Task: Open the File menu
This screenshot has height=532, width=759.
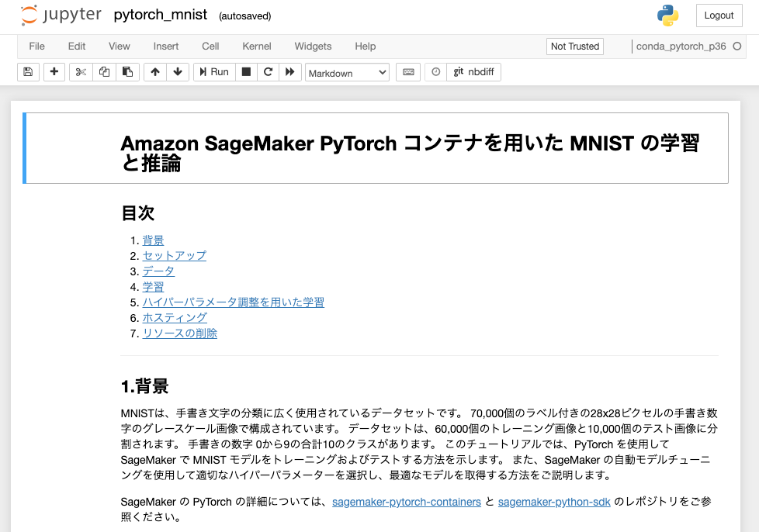Action: 36,47
